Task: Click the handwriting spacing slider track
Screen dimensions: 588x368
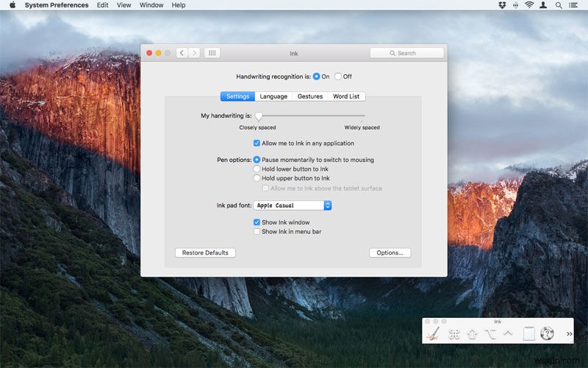Action: [x=310, y=116]
